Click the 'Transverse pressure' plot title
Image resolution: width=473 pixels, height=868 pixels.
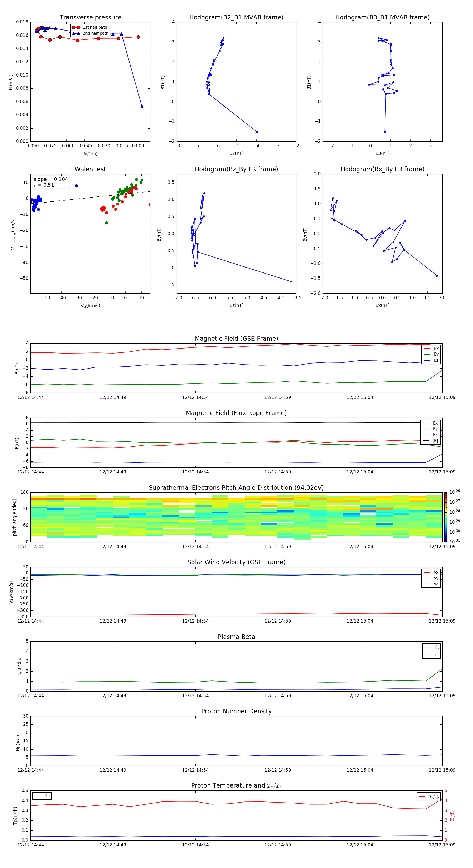(90, 18)
